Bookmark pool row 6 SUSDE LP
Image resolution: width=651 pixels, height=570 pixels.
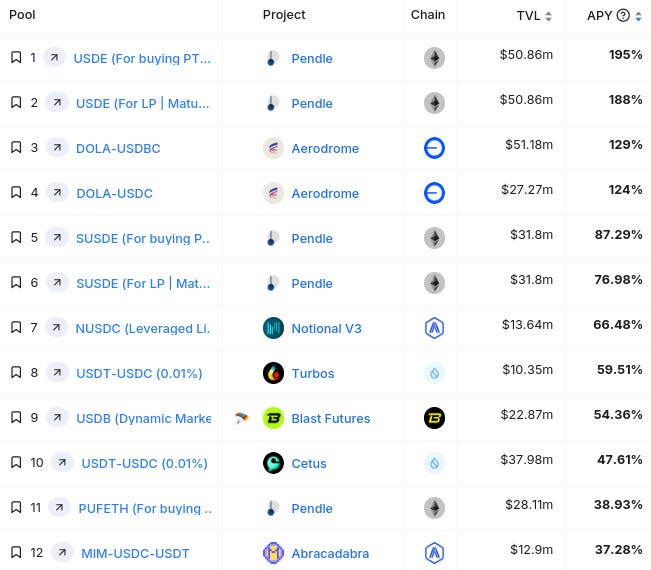tap(16, 282)
